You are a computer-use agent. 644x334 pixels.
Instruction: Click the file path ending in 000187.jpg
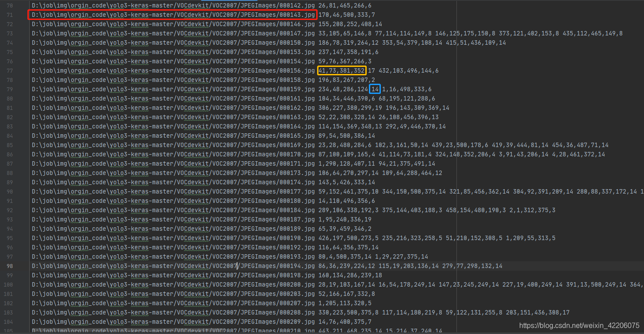pyautogui.click(x=173, y=220)
